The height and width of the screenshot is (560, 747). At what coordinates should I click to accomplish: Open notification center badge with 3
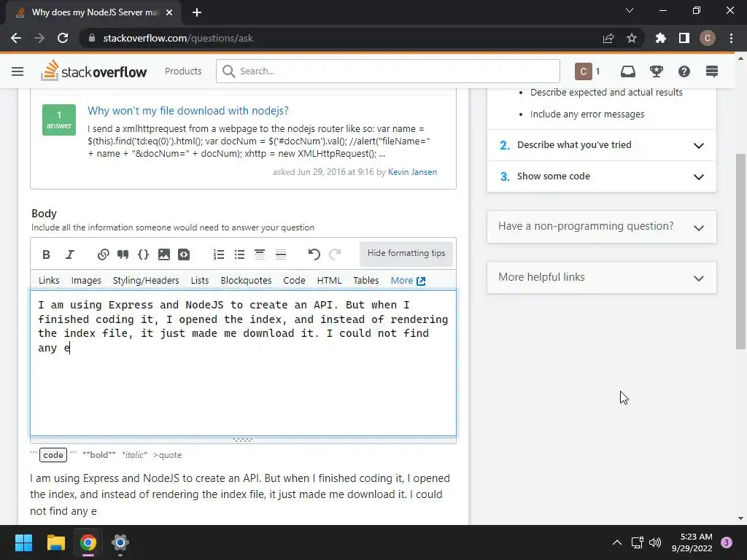coord(727,542)
